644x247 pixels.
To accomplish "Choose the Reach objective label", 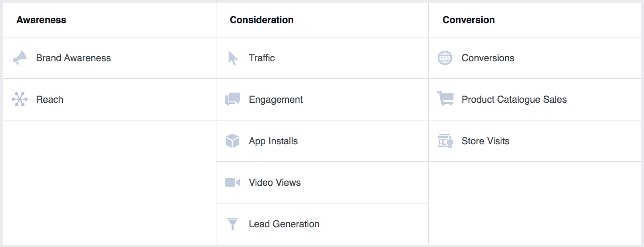I will click(x=50, y=100).
